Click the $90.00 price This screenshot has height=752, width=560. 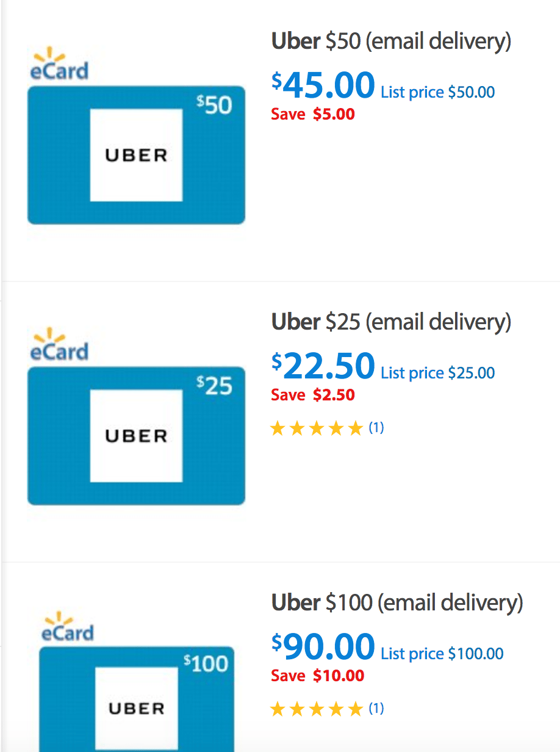point(323,647)
